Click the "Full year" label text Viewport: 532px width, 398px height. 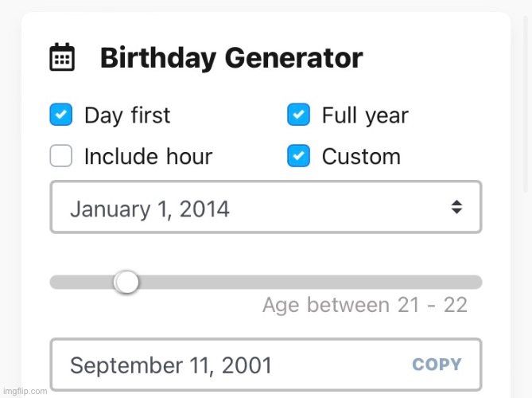(365, 115)
